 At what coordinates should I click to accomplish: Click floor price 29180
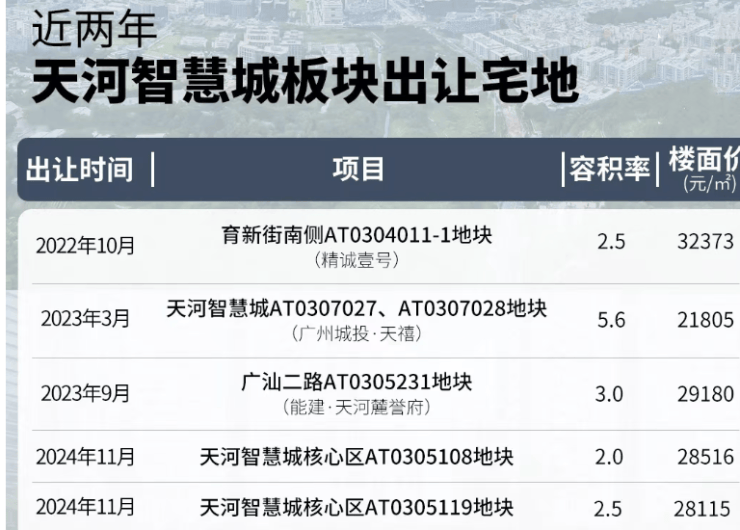pyautogui.click(x=706, y=394)
